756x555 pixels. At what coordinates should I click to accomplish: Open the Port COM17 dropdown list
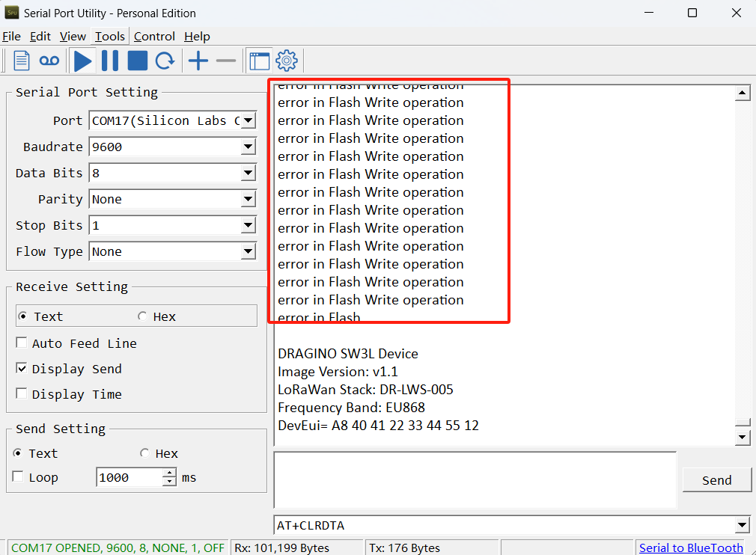248,120
